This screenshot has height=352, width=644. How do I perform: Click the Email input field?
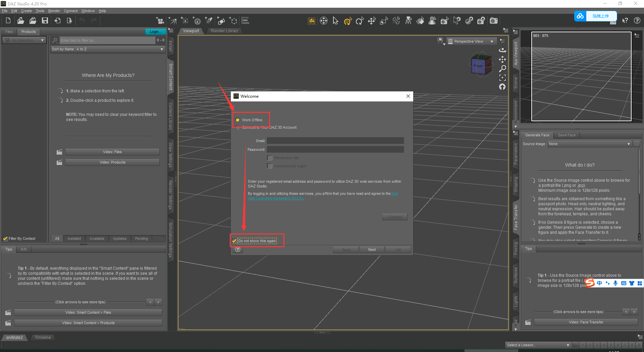pyautogui.click(x=335, y=141)
